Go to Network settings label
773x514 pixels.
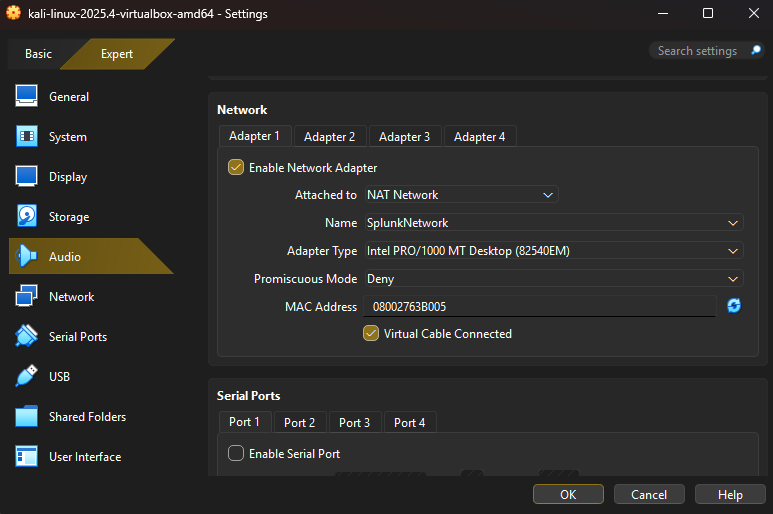click(71, 297)
